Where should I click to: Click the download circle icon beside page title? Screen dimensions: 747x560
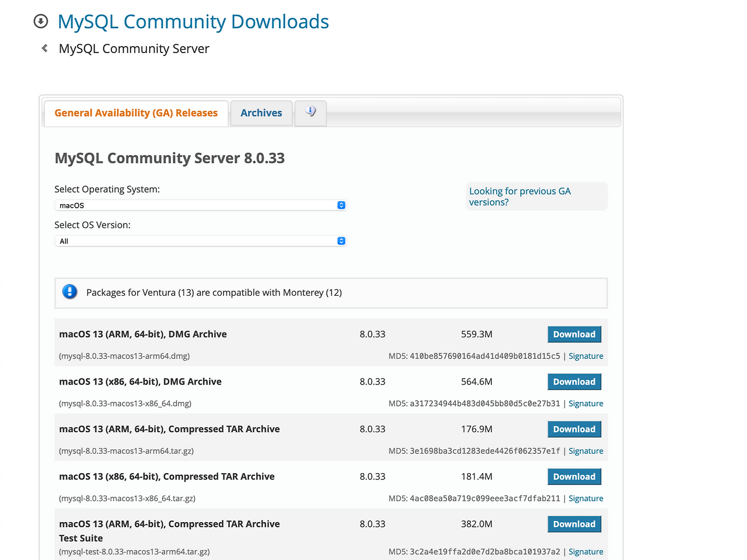[x=41, y=22]
